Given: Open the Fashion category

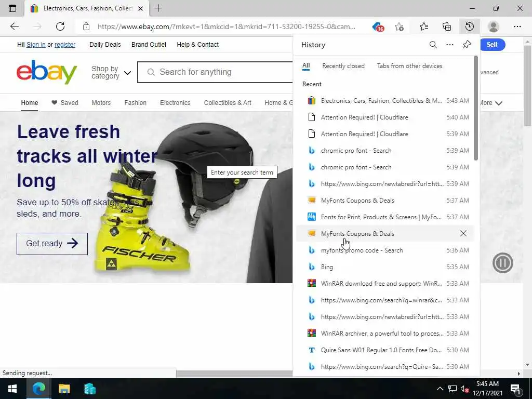Looking at the screenshot, I should click(x=136, y=103).
